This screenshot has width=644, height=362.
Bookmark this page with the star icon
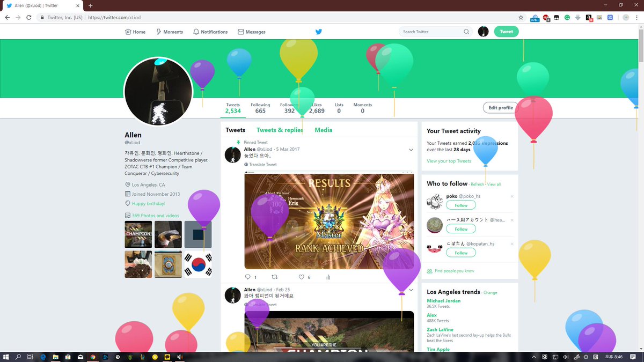pyautogui.click(x=521, y=17)
